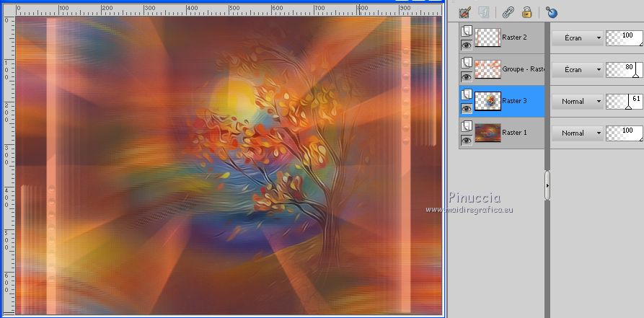Image resolution: width=644 pixels, height=318 pixels.
Task: Hide the Raster 3 layer with its eye
Action: tap(466, 109)
